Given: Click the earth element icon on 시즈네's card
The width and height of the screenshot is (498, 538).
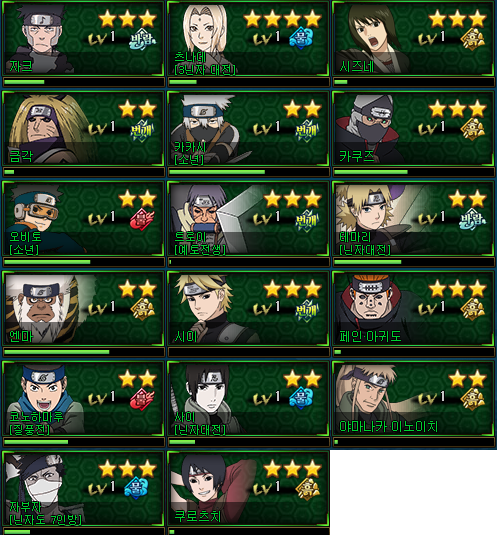Looking at the screenshot, I should coord(472,39).
